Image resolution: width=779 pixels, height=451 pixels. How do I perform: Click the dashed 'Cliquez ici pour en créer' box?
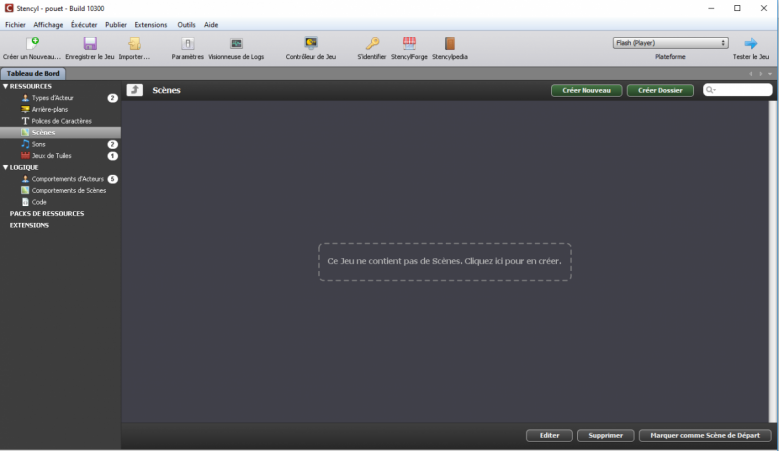(x=445, y=262)
